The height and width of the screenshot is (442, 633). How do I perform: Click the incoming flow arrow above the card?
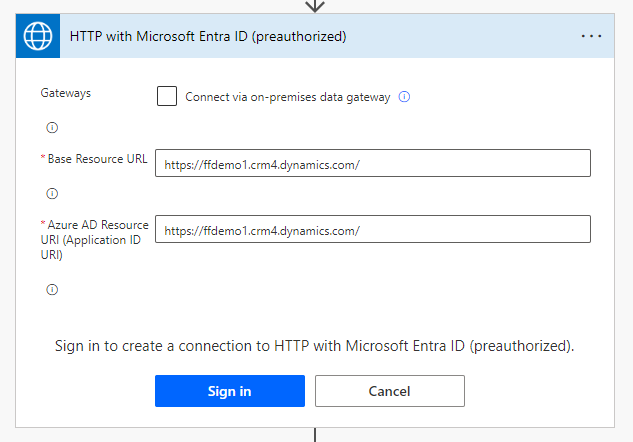click(315, 6)
